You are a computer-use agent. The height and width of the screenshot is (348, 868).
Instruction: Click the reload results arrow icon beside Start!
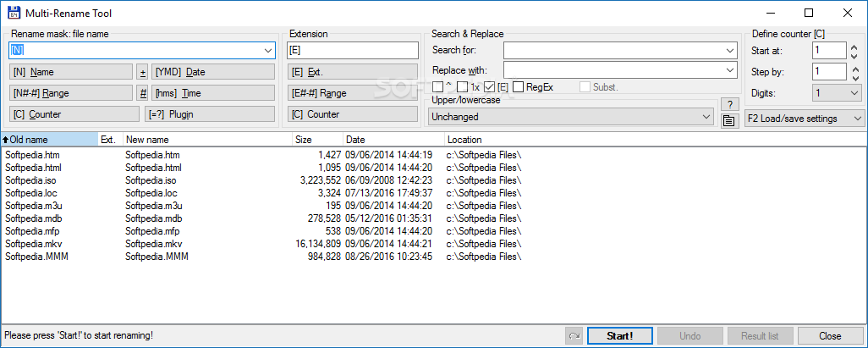click(x=574, y=336)
